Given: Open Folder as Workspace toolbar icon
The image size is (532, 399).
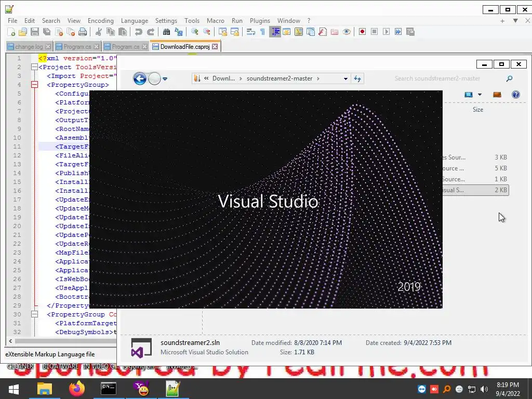Looking at the screenshot, I should tap(335, 32).
